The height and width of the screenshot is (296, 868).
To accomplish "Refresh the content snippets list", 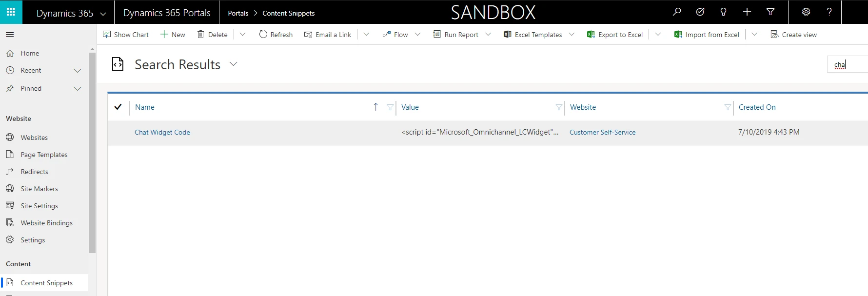I will [x=276, y=35].
